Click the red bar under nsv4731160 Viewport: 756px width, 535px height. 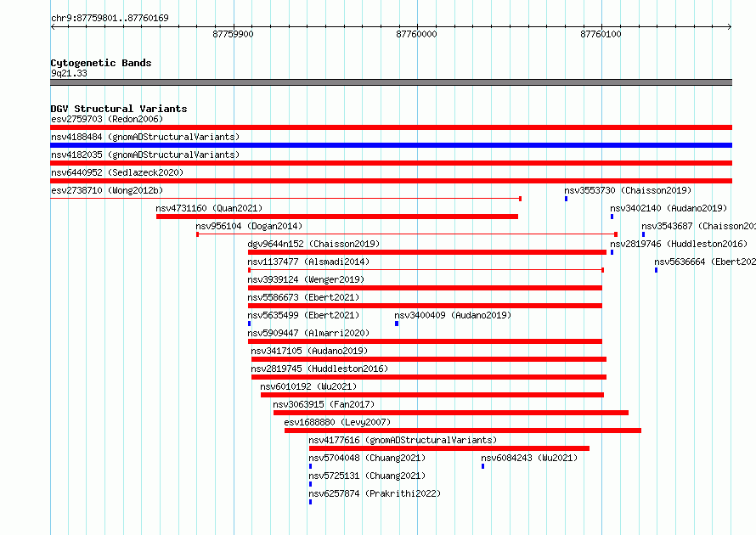(337, 217)
